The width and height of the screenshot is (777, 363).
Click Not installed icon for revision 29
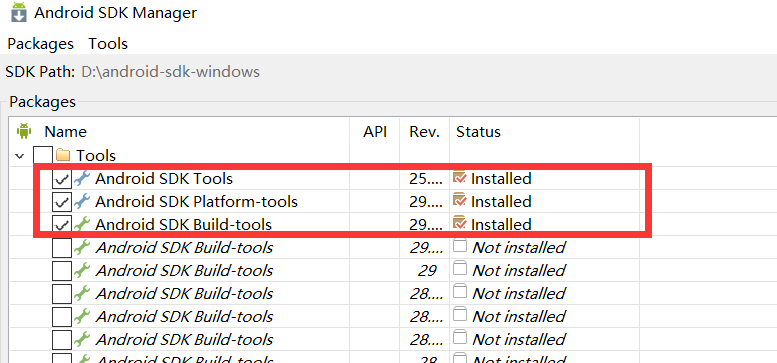click(x=460, y=269)
